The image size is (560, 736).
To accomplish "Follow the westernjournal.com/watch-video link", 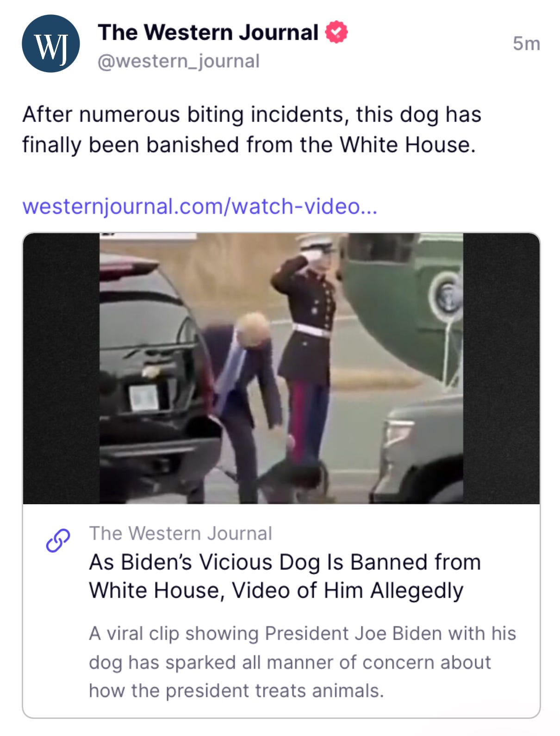I will (200, 206).
